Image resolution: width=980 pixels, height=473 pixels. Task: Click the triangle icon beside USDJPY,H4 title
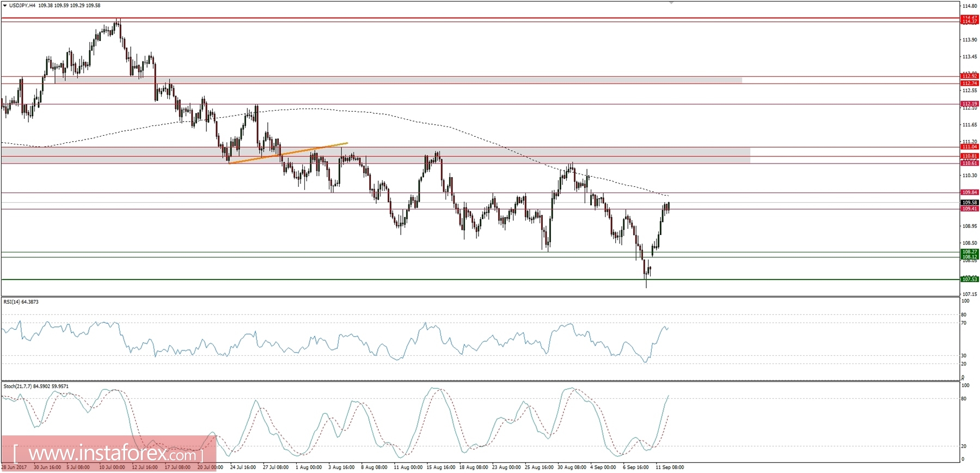click(x=5, y=5)
